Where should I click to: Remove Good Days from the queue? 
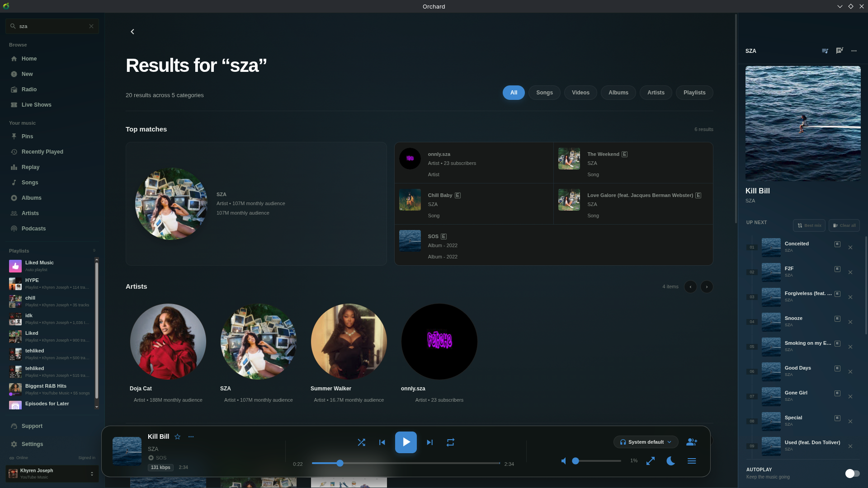[850, 372]
